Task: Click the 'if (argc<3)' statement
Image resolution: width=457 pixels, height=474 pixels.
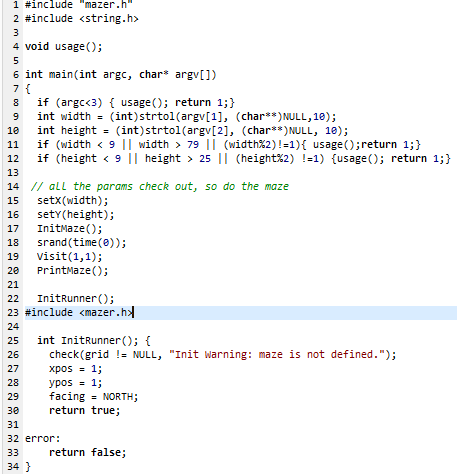Action: [x=136, y=103]
